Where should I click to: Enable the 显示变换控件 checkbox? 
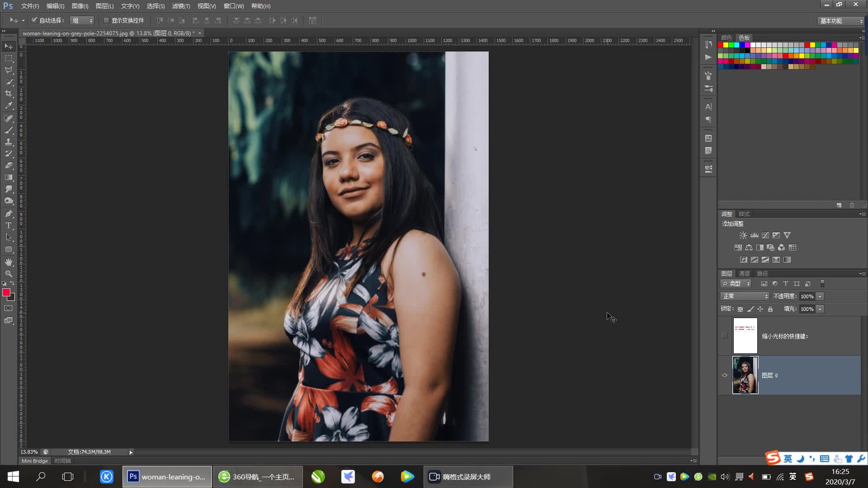click(x=106, y=20)
